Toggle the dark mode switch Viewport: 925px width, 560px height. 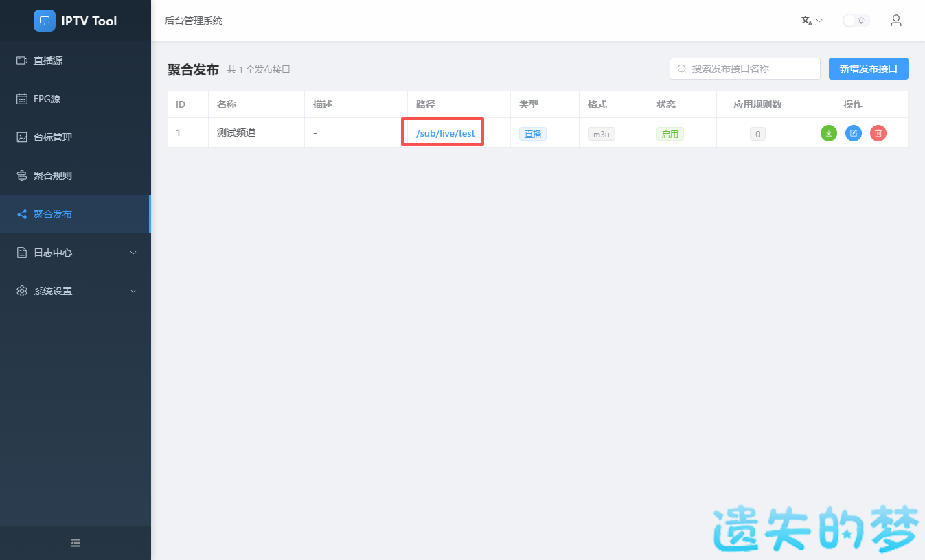click(856, 21)
